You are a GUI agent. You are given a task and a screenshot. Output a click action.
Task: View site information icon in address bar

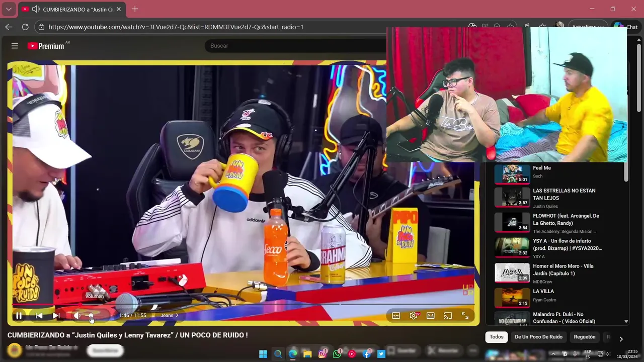pyautogui.click(x=41, y=27)
